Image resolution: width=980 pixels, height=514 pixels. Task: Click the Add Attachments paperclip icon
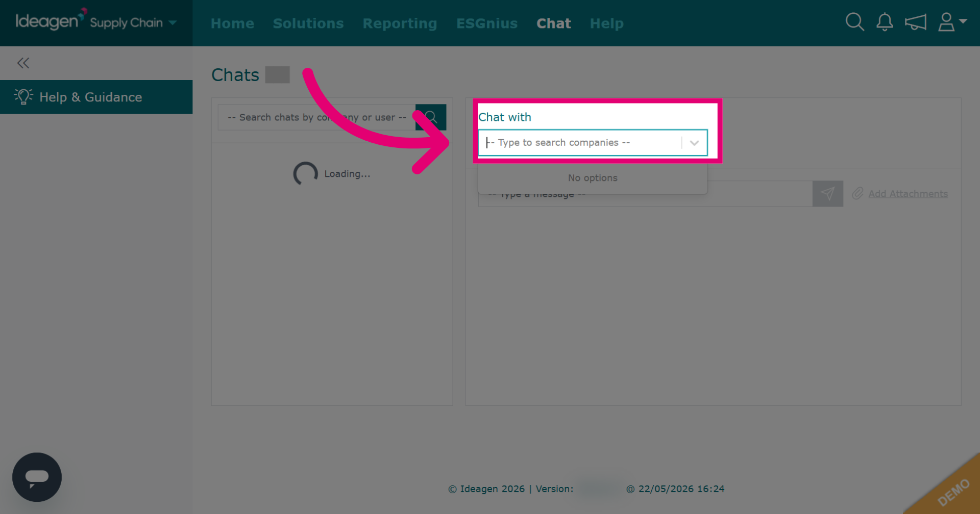857,193
